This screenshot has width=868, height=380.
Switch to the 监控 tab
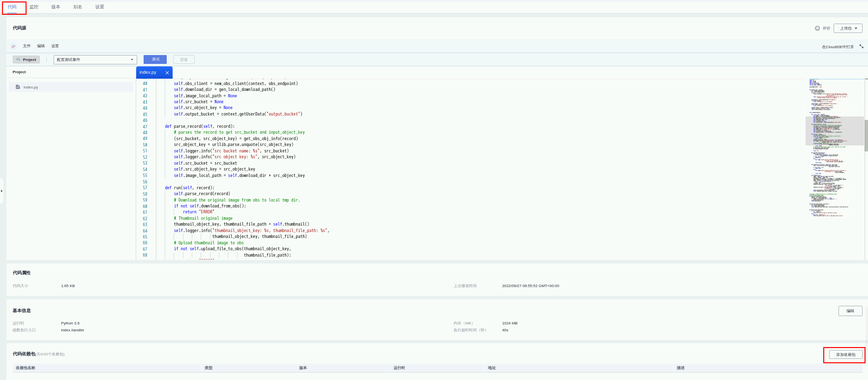(34, 7)
